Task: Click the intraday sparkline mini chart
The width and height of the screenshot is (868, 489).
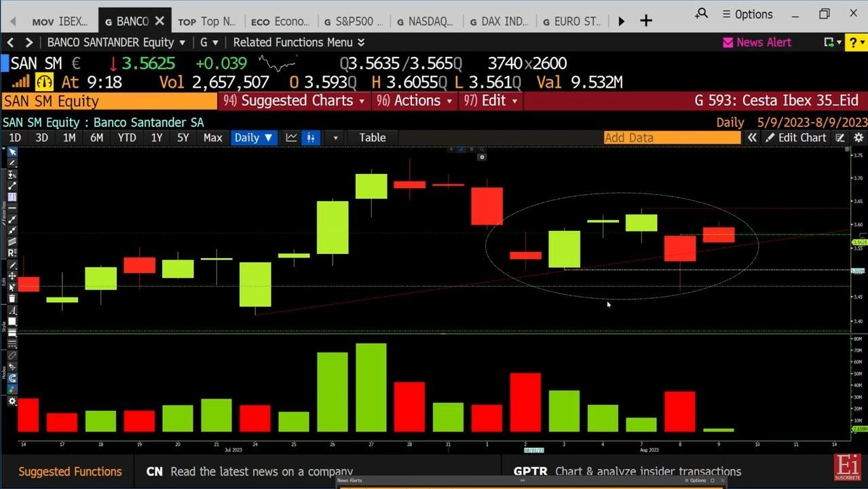Action: (x=278, y=64)
